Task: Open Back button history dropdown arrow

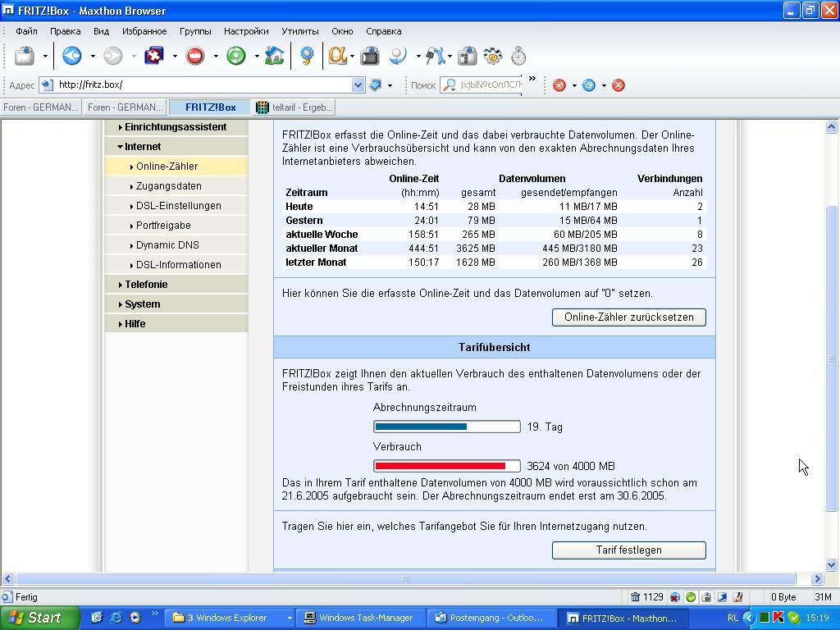Action: click(93, 56)
